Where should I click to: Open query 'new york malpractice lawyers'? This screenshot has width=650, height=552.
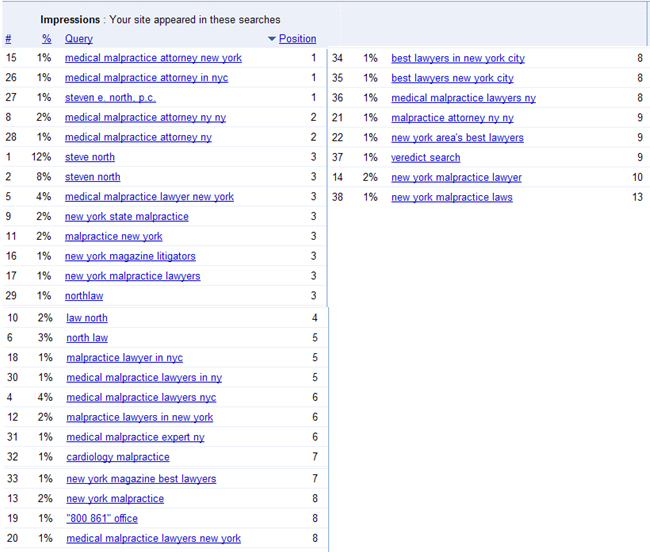pos(133,276)
